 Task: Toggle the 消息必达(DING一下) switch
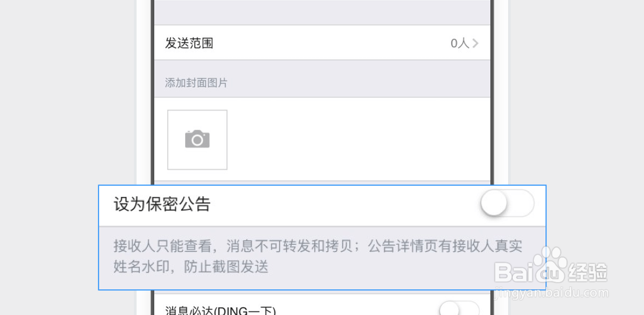pos(459,308)
